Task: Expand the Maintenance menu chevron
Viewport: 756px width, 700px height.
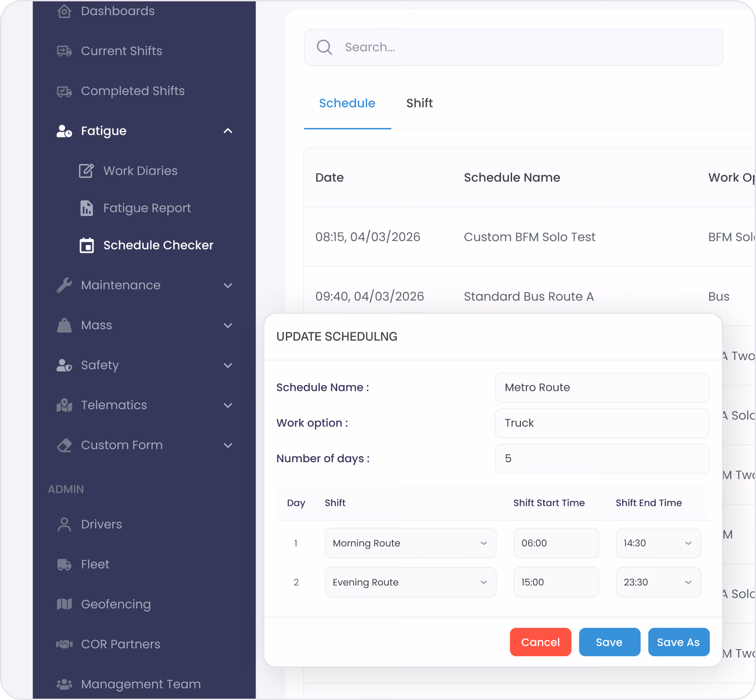Action: pos(228,286)
